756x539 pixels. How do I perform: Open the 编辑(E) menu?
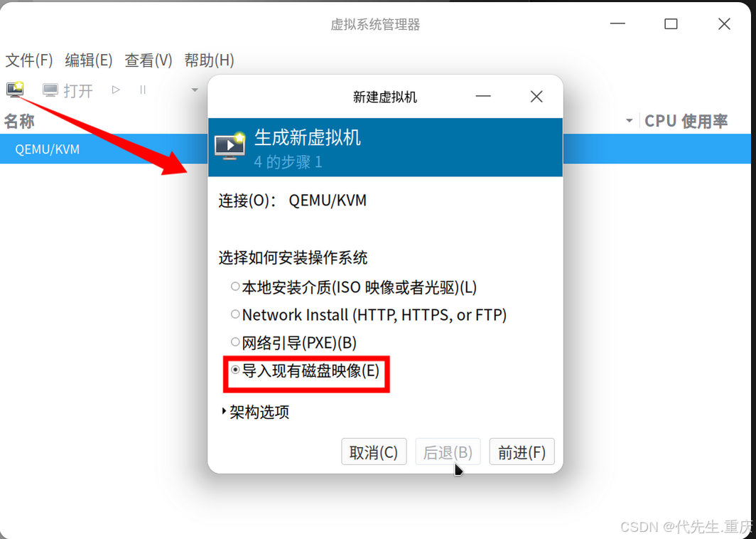pos(89,60)
